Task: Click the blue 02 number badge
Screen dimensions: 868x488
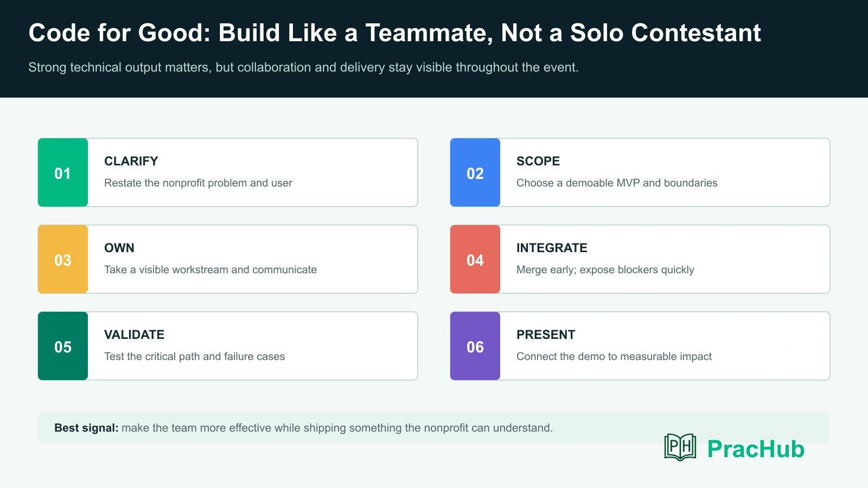Action: [475, 172]
